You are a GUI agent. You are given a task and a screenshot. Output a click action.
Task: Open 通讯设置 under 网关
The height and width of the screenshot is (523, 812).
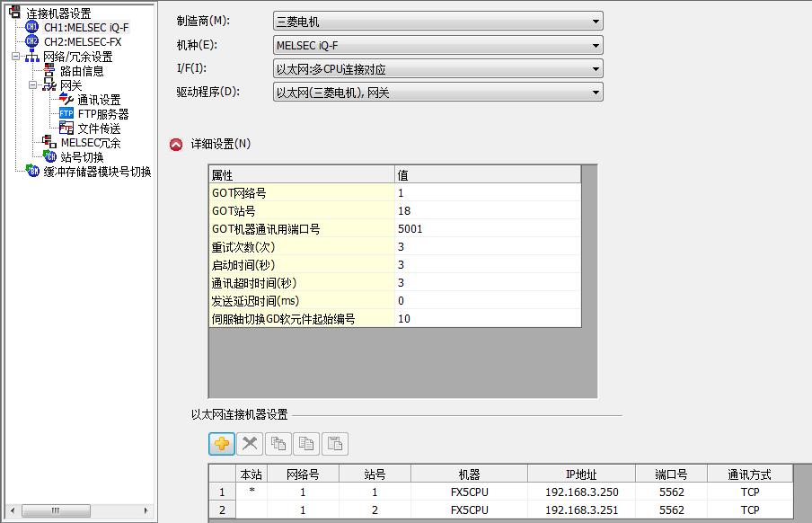pyautogui.click(x=98, y=100)
